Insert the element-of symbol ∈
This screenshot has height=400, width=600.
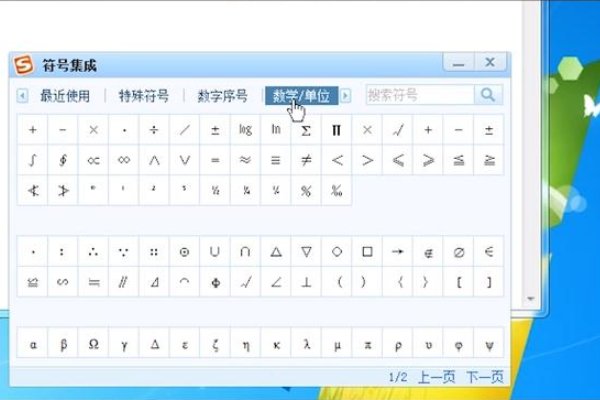[x=489, y=252]
